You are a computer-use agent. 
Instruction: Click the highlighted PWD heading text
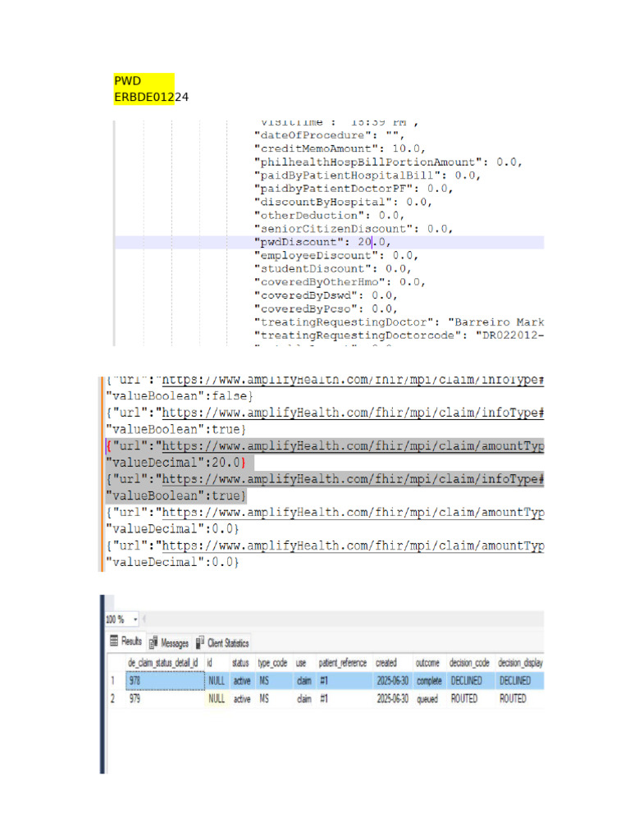pyautogui.click(x=127, y=81)
